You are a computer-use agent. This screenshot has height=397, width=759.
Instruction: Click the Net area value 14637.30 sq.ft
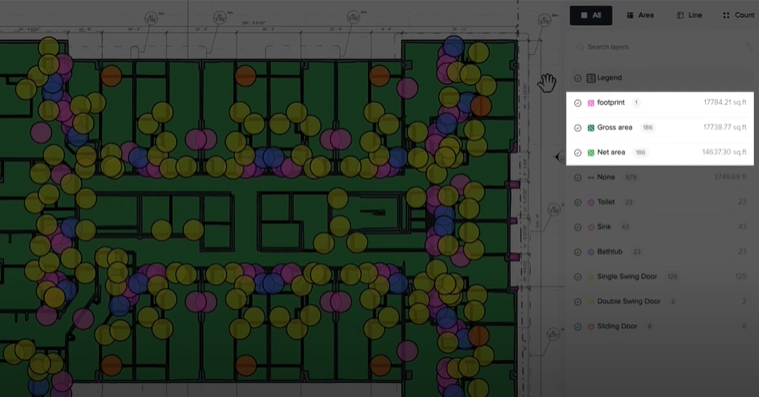click(x=724, y=152)
